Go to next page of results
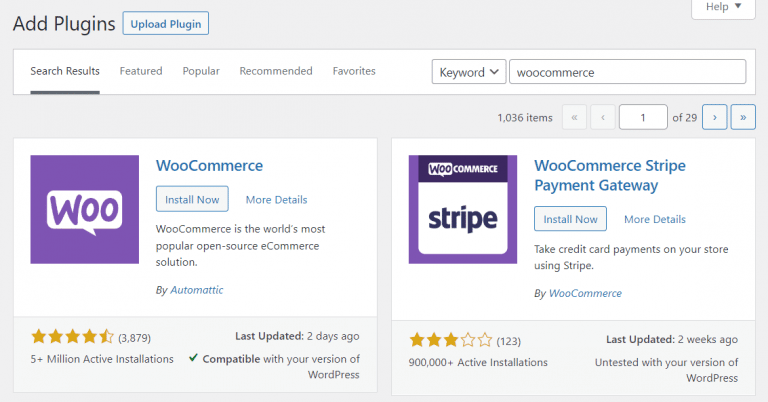The width and height of the screenshot is (768, 402). [x=715, y=117]
